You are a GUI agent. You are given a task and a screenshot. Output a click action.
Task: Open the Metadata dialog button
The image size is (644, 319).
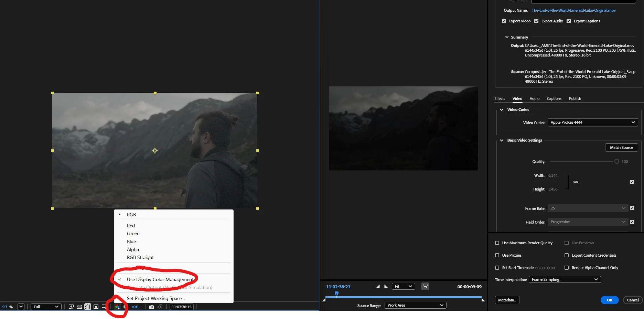507,300
